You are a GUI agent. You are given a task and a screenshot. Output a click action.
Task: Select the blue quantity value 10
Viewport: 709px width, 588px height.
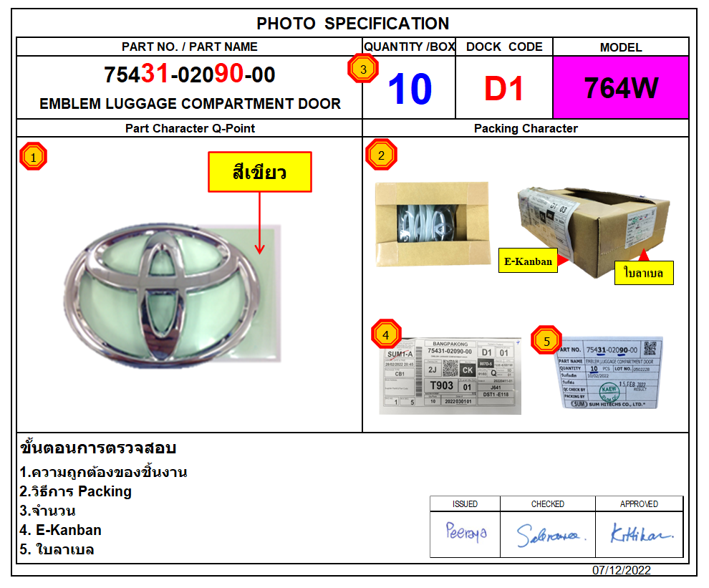click(410, 89)
